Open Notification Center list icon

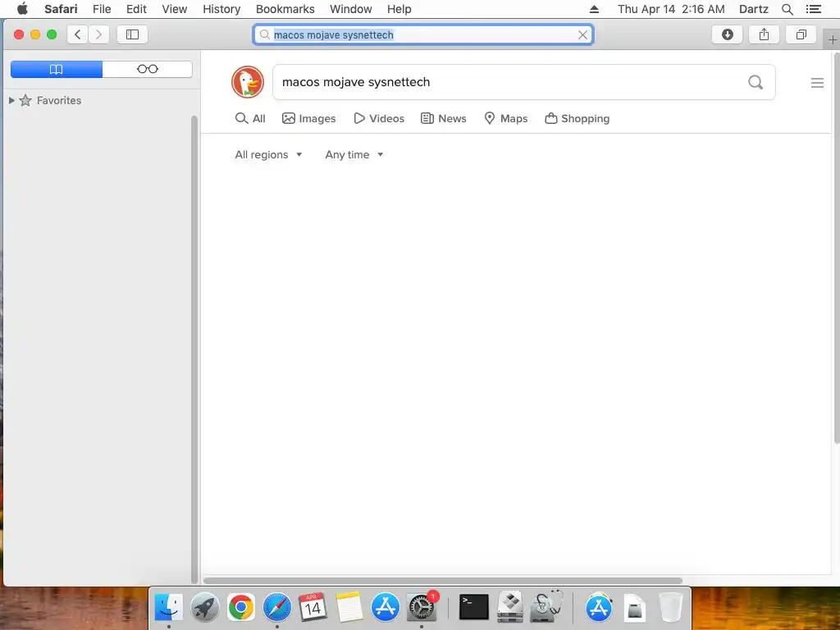point(813,9)
